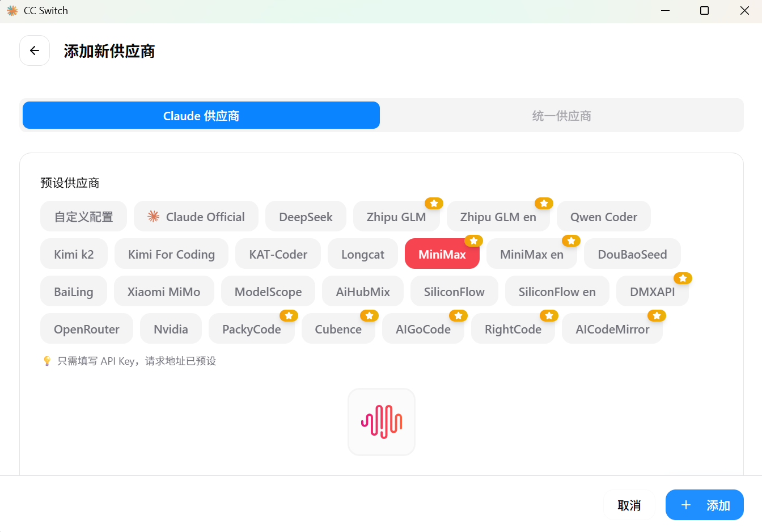Choose the Claude Official preset
Viewport: 762px width, 532px height.
click(x=196, y=216)
